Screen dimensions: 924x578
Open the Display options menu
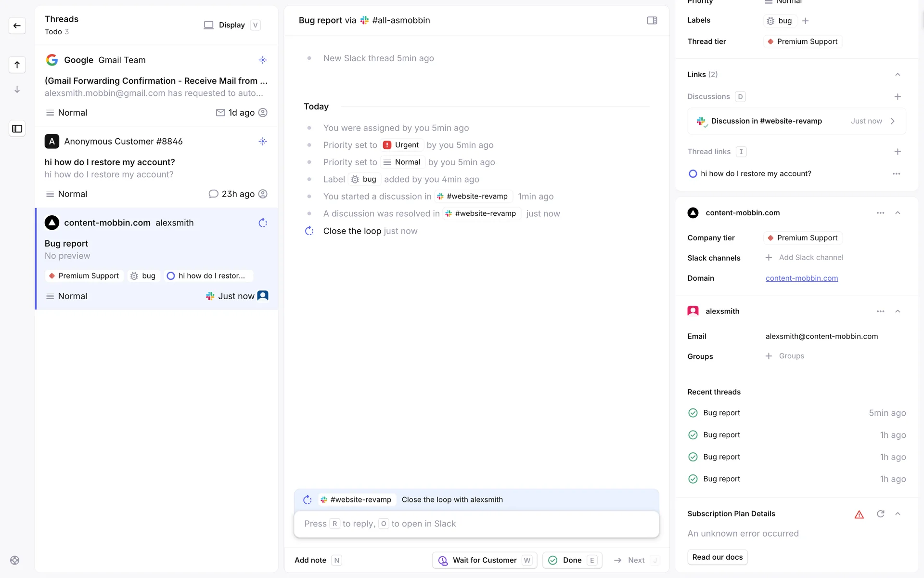231,25
